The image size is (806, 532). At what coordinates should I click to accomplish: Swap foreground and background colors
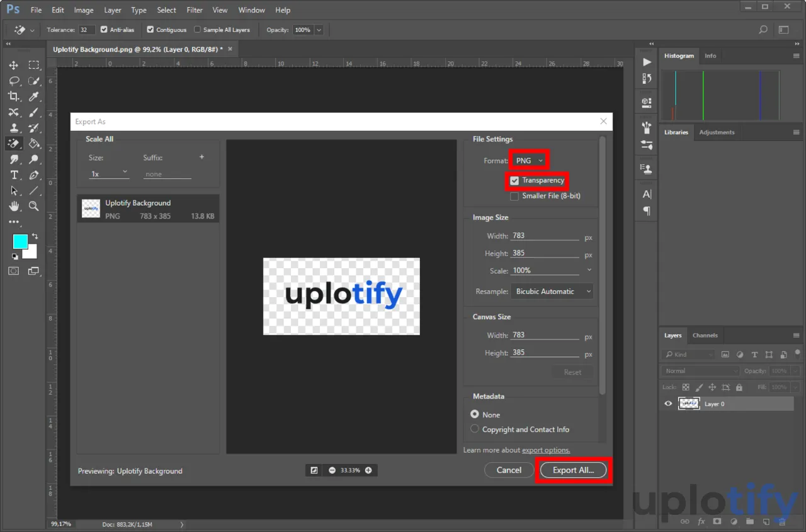coord(35,236)
